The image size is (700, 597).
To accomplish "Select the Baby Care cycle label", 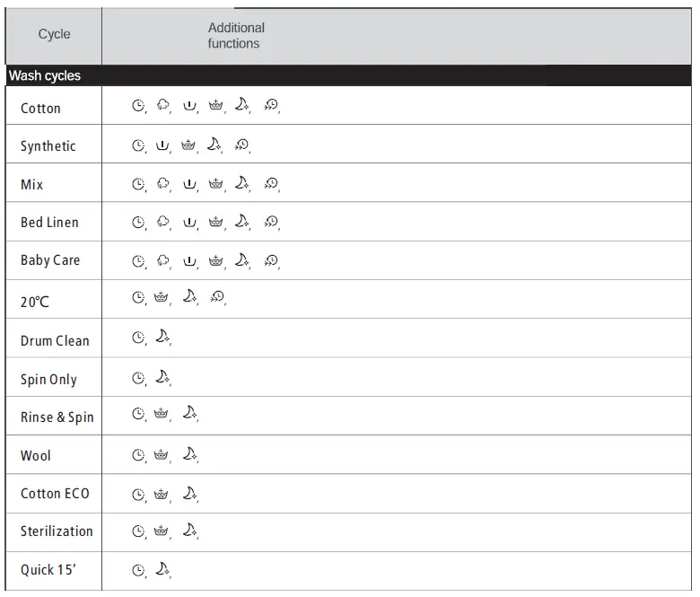I will [50, 260].
